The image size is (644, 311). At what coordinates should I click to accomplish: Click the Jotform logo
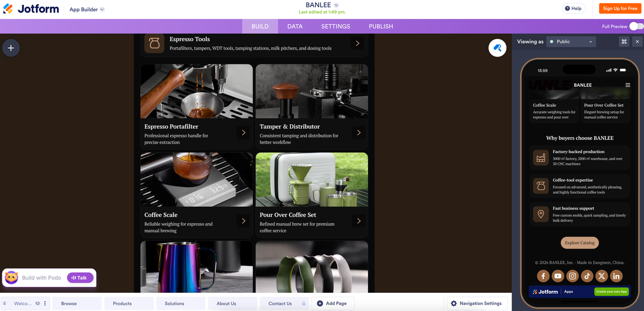click(31, 9)
